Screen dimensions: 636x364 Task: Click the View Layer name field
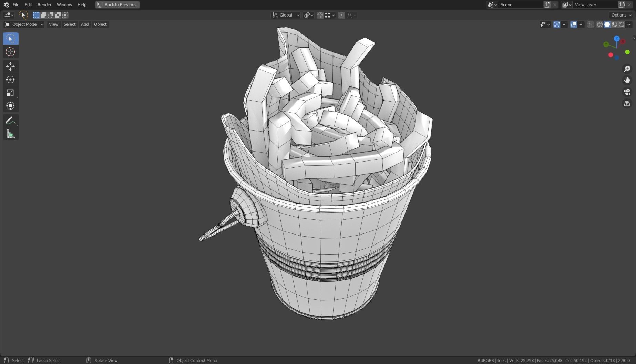click(x=595, y=4)
